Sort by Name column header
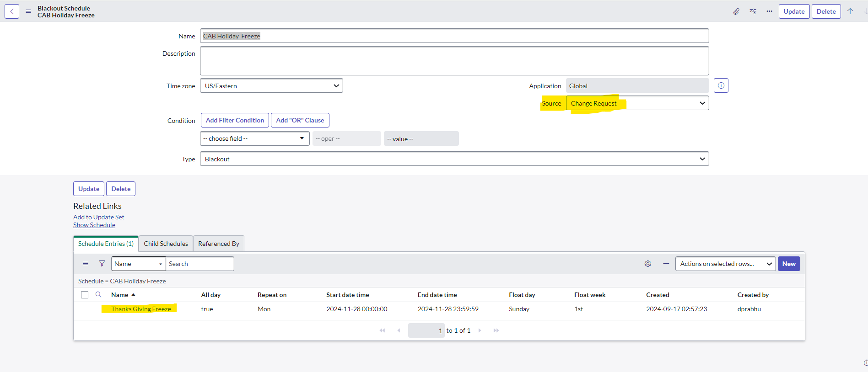 tap(119, 295)
